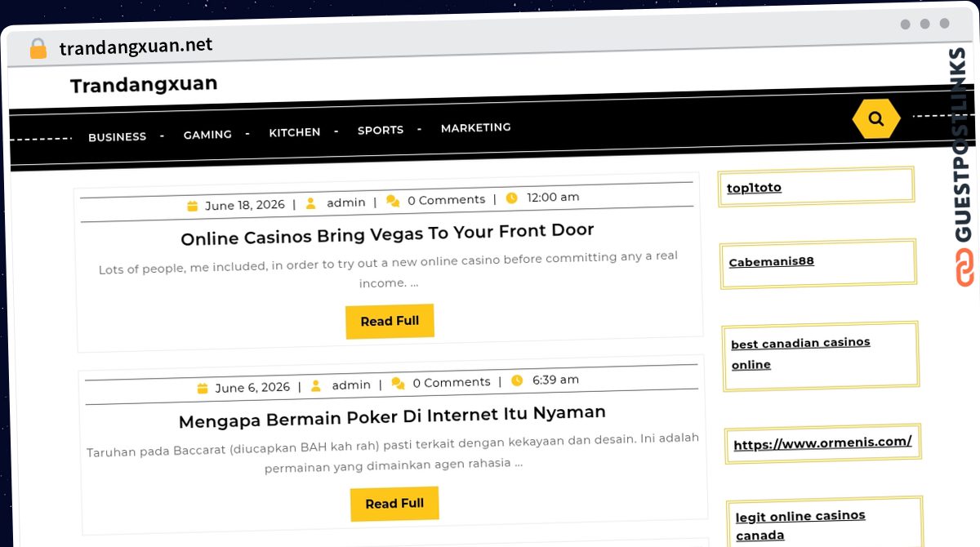Image resolution: width=980 pixels, height=547 pixels.
Task: Click the clock icon beside 12:00 am
Action: point(512,198)
